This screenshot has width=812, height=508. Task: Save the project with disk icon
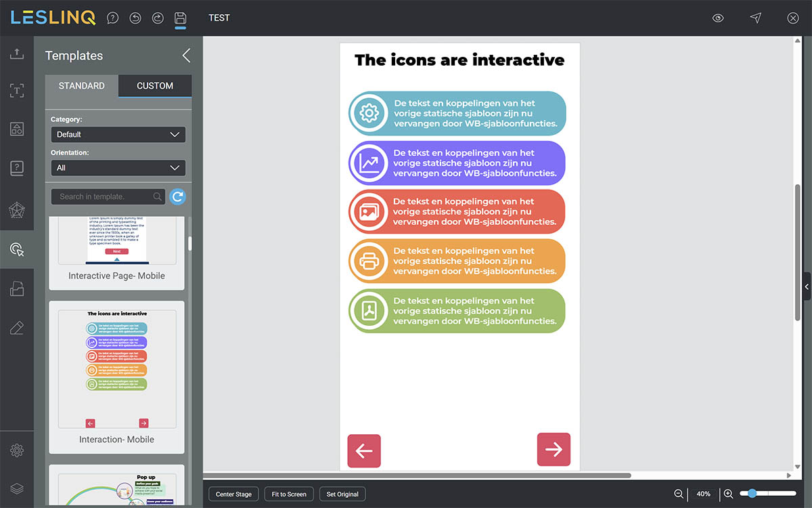pyautogui.click(x=180, y=18)
